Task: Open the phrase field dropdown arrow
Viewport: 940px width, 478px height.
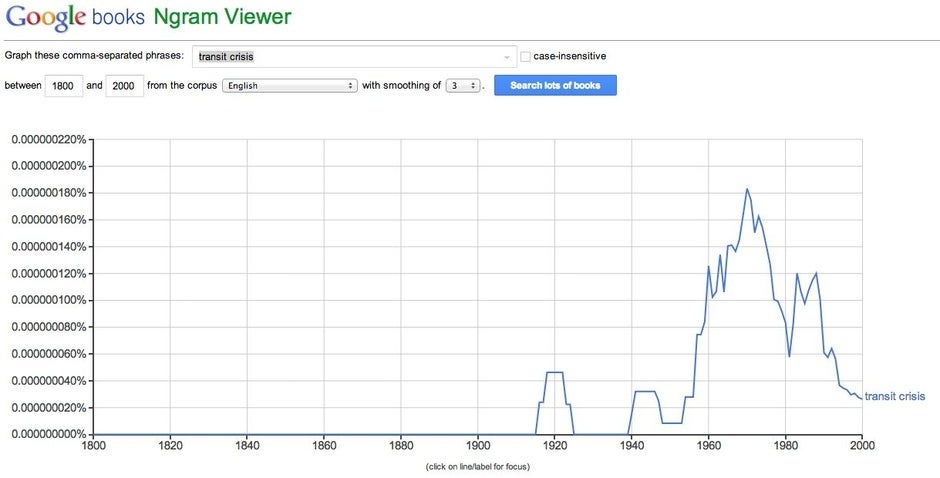Action: [507, 57]
